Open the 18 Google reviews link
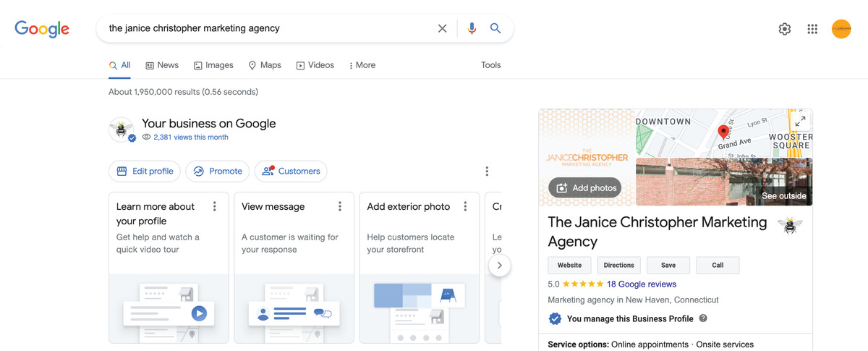This screenshot has height=351, width=868. (641, 284)
